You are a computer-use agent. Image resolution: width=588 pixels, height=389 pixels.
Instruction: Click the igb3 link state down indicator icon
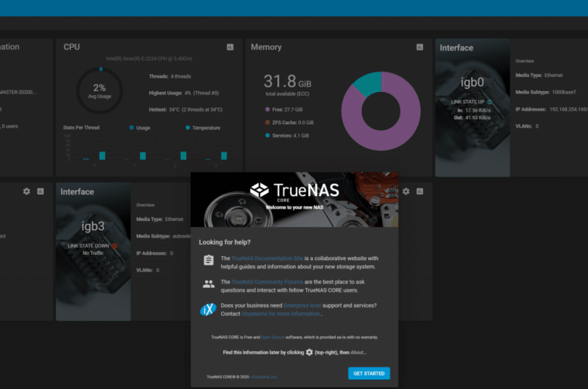[115, 246]
